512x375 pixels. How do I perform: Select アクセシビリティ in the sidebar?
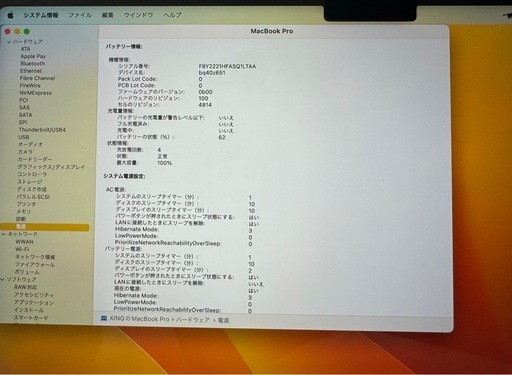(34, 295)
